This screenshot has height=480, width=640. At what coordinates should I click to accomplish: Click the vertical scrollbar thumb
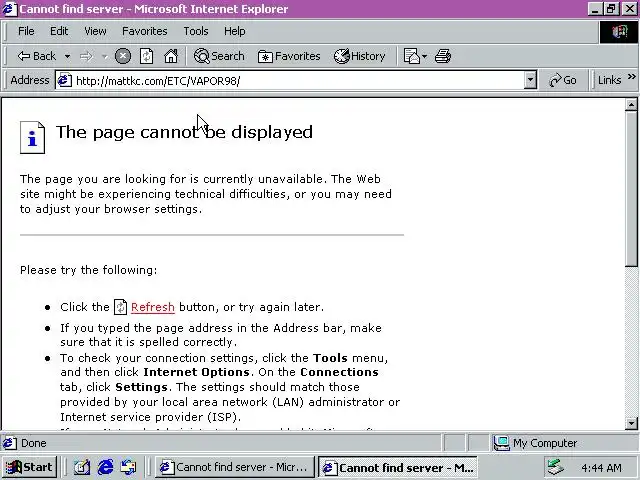(x=631, y=189)
